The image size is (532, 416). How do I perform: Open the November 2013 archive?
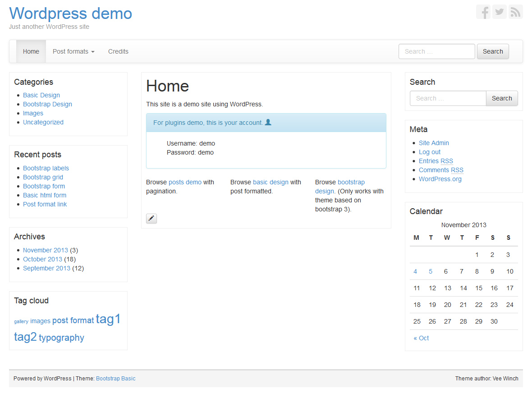(46, 250)
